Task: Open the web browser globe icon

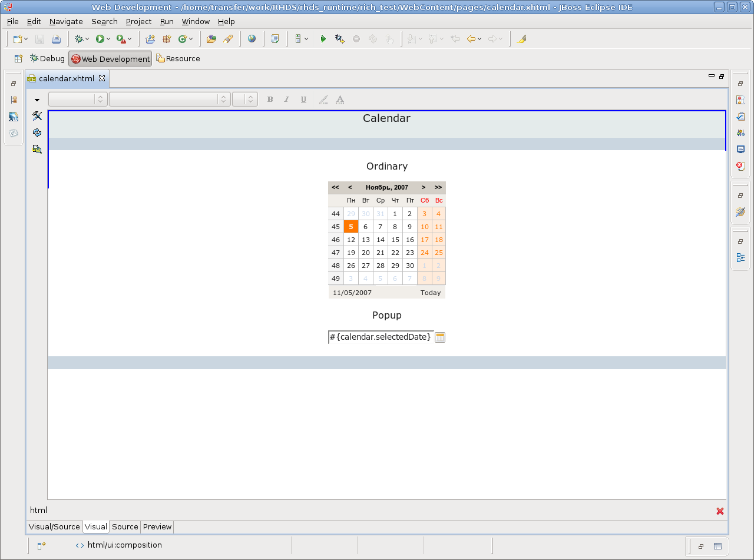Action: pos(252,39)
